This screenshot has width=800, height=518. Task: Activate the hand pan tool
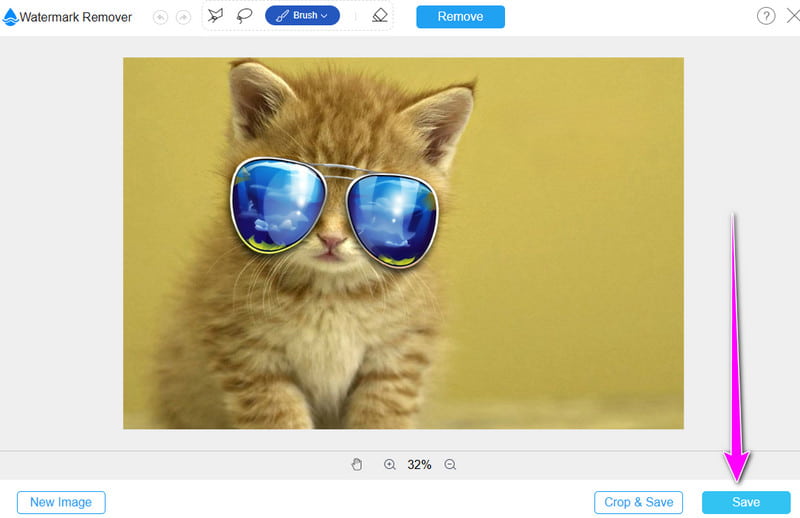358,465
